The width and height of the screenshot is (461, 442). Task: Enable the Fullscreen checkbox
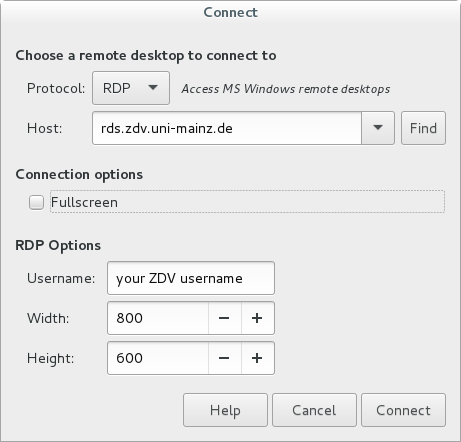pyautogui.click(x=36, y=202)
